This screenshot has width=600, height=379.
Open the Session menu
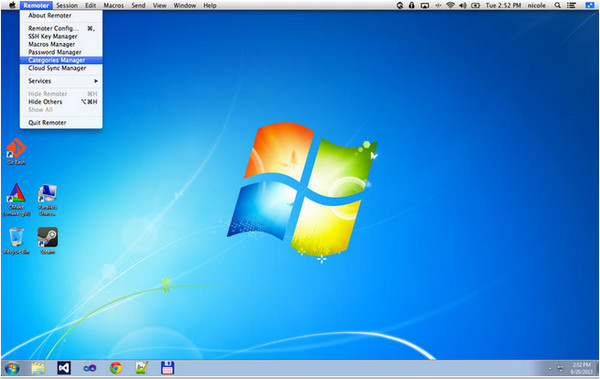[67, 5]
